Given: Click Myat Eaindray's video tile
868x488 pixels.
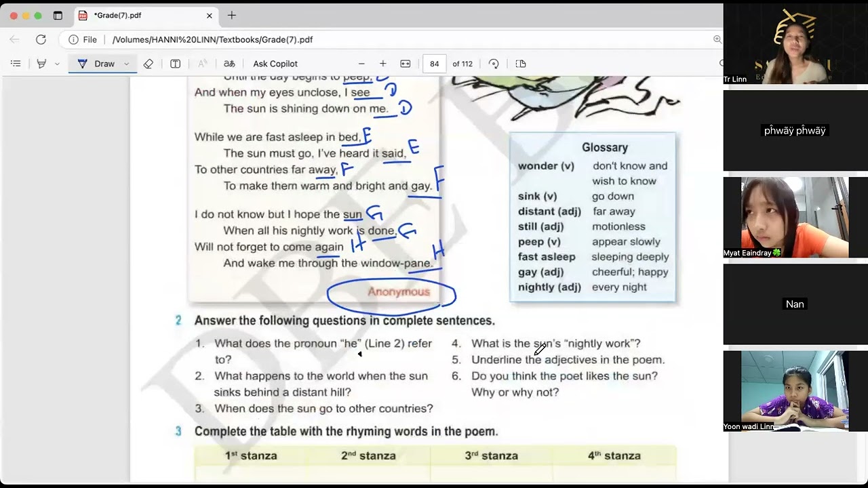Looking at the screenshot, I should click(795, 218).
